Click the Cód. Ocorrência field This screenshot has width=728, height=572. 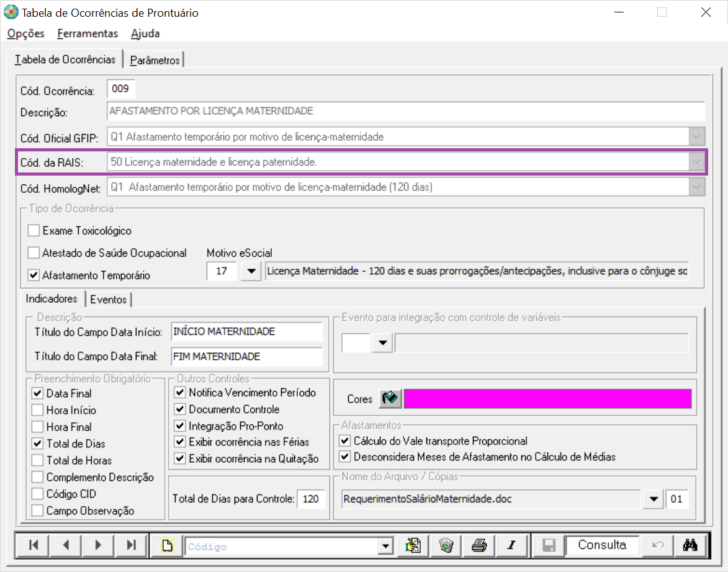(x=121, y=89)
